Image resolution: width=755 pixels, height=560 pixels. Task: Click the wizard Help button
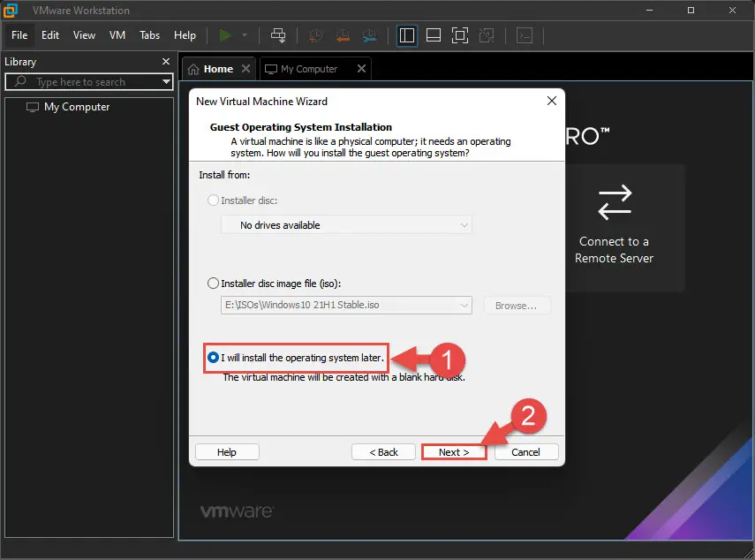pos(227,452)
